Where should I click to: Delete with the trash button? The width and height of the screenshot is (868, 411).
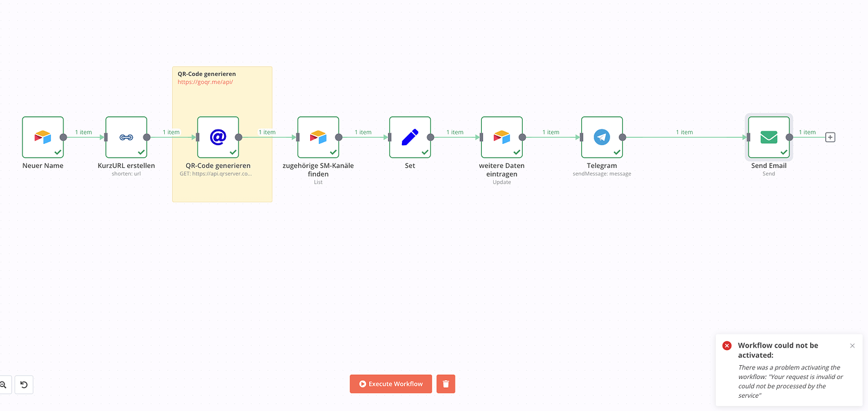(446, 384)
